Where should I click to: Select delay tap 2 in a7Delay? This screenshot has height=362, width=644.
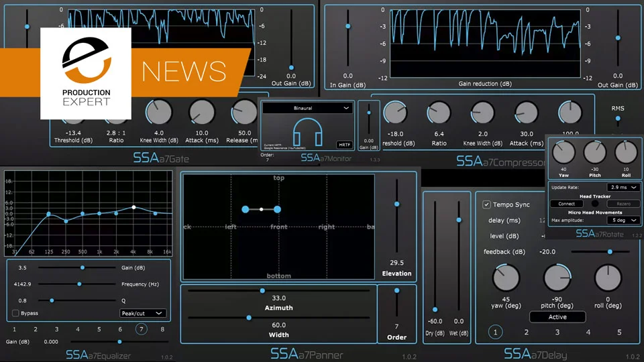click(526, 332)
